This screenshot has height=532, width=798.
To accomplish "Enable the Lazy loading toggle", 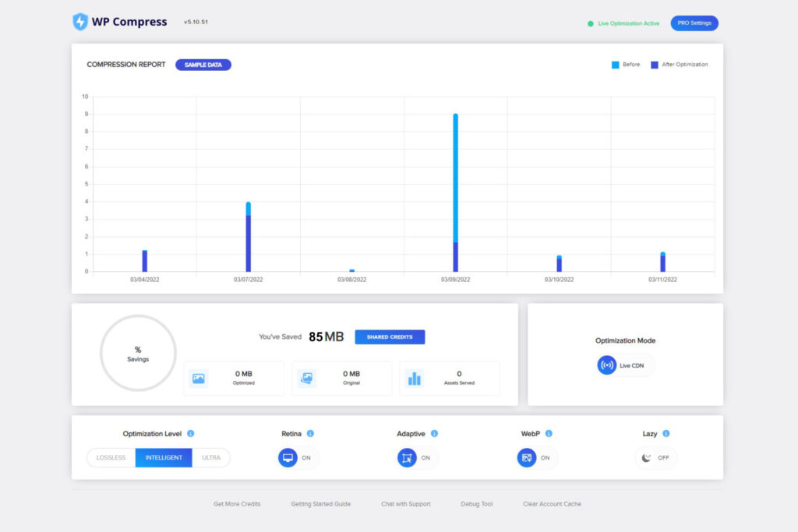I will pos(657,459).
